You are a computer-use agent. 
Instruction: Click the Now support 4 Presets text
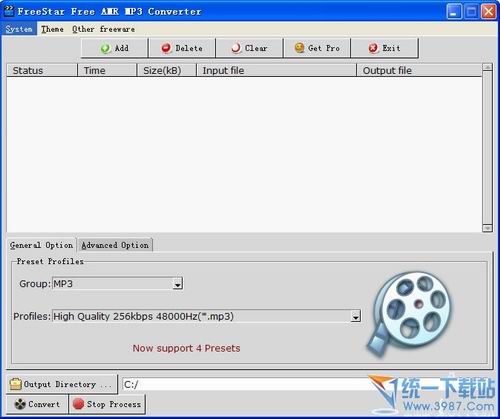coord(186,348)
